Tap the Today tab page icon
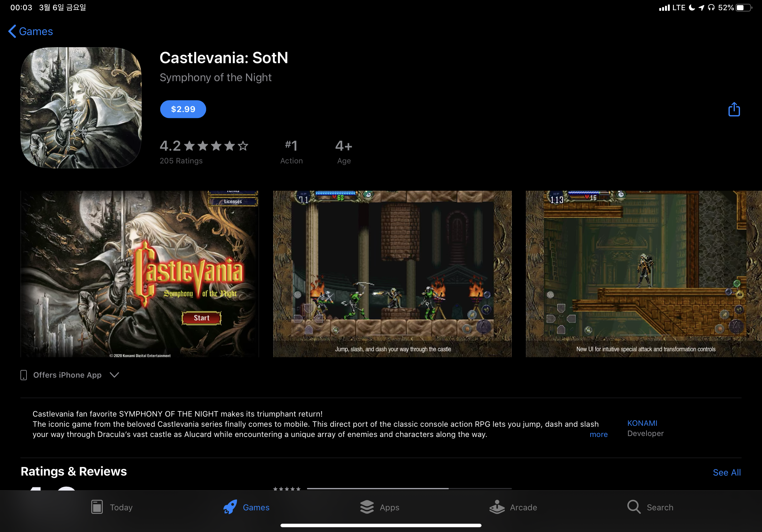762x532 pixels. click(97, 507)
